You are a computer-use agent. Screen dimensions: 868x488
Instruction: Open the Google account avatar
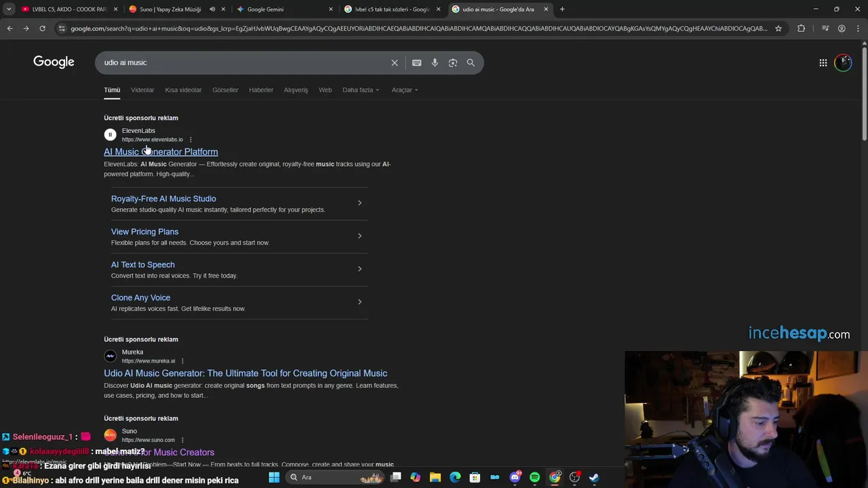pyautogui.click(x=843, y=62)
